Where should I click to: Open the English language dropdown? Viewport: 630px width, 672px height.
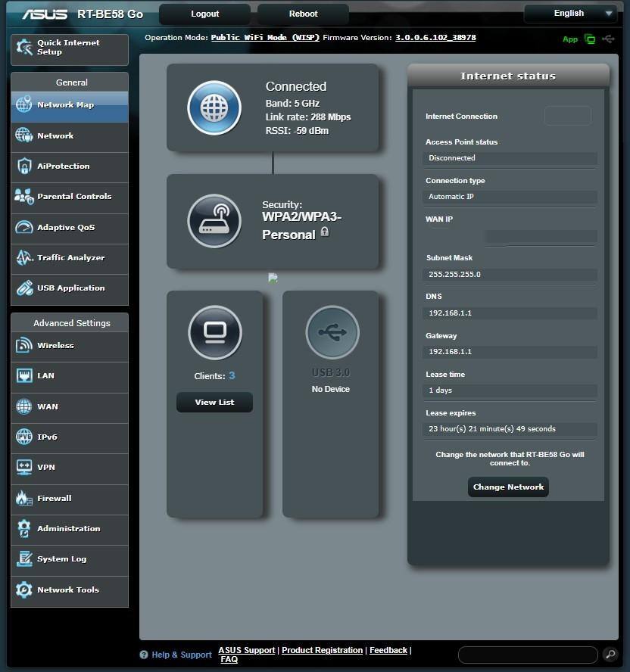tap(570, 13)
